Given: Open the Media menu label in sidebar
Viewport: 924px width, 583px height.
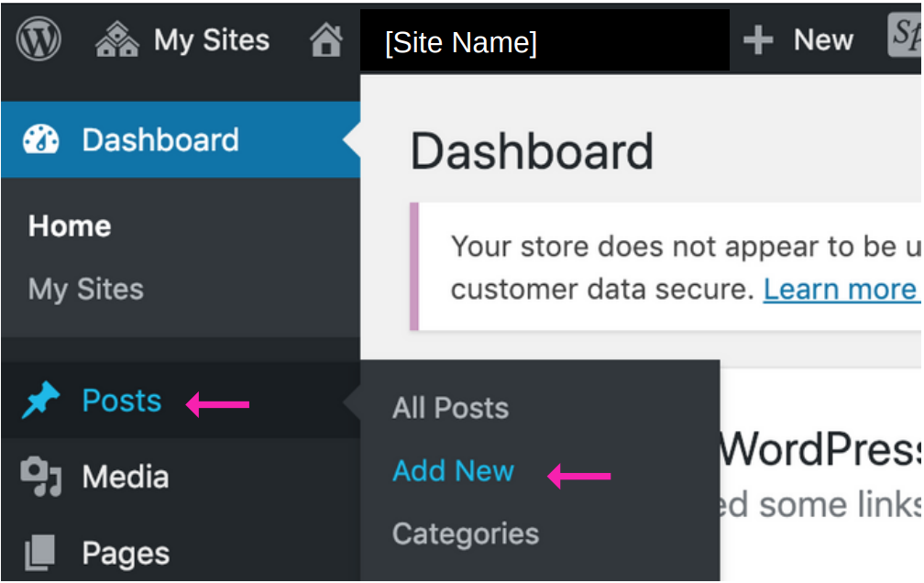Looking at the screenshot, I should [x=126, y=478].
